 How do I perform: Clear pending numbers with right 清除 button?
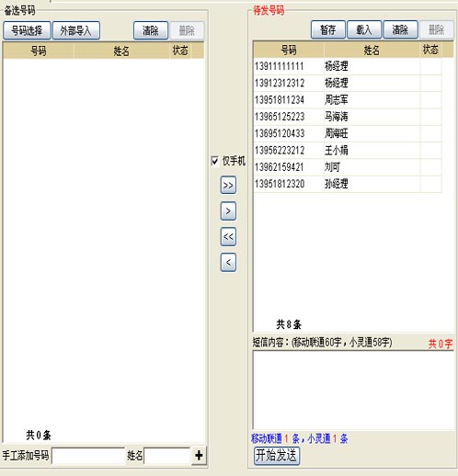(400, 29)
